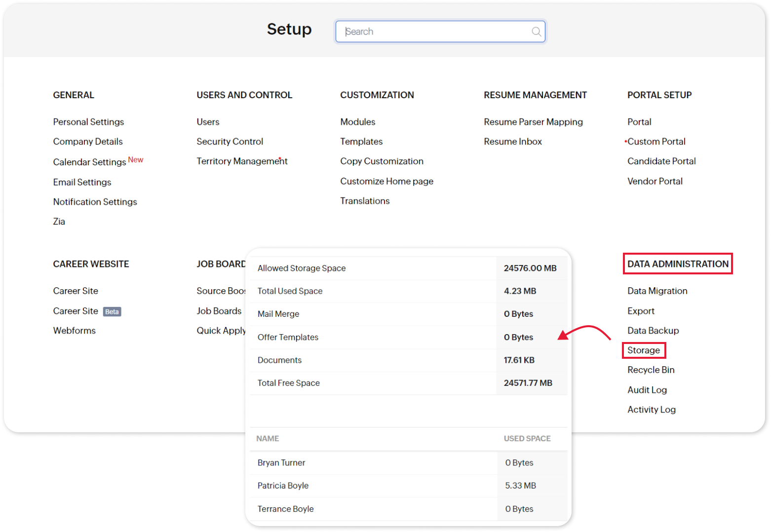This screenshot has height=532, width=771.
Task: Open Career Site marked Beta
Action: click(76, 311)
